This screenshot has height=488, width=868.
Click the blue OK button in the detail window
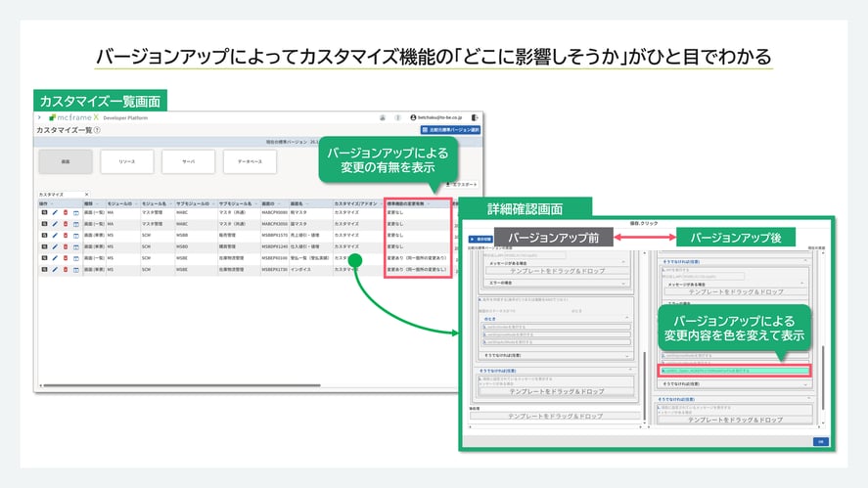pyautogui.click(x=821, y=441)
